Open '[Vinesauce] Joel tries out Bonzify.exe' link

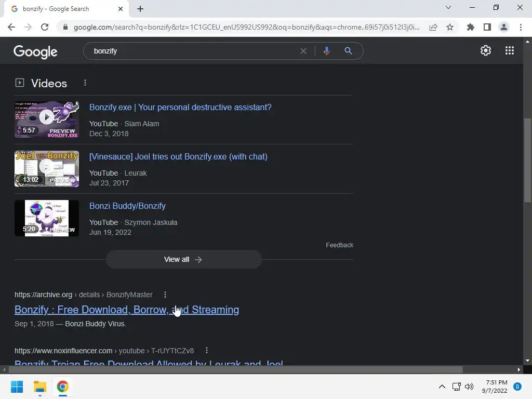point(178,156)
